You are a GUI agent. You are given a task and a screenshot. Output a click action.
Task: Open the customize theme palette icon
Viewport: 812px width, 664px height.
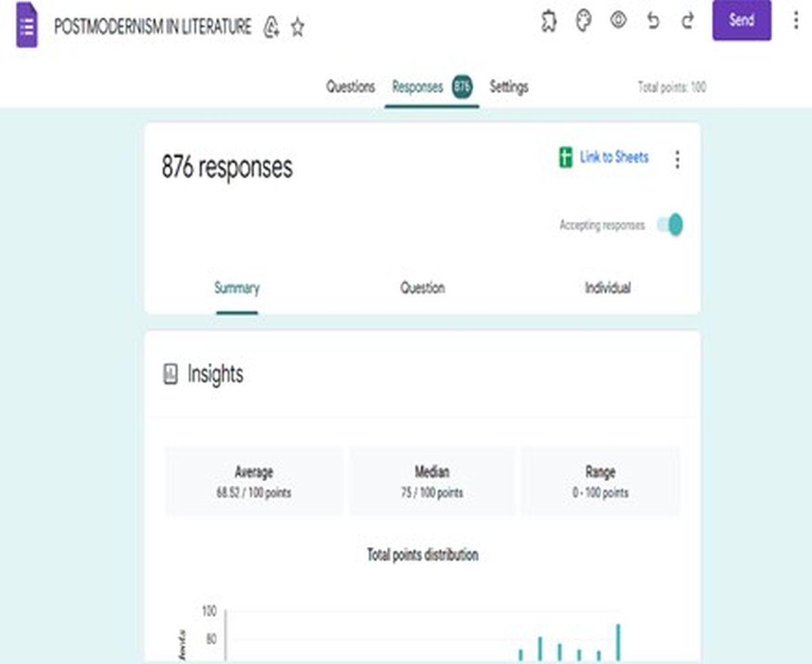coord(583,21)
